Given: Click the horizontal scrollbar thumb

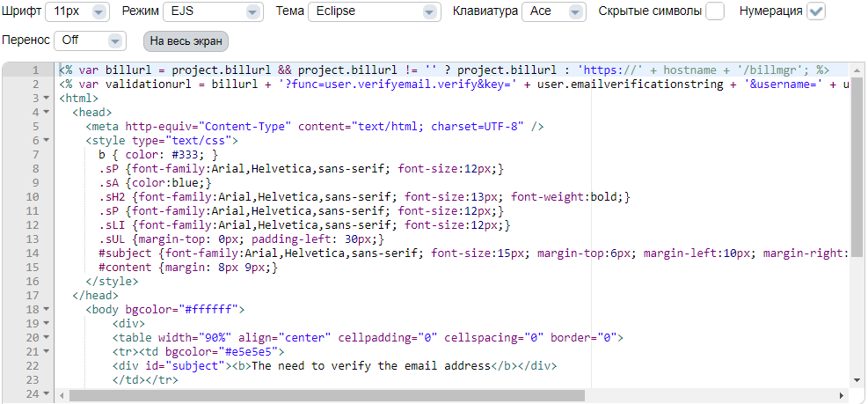Looking at the screenshot, I should coord(326,396).
